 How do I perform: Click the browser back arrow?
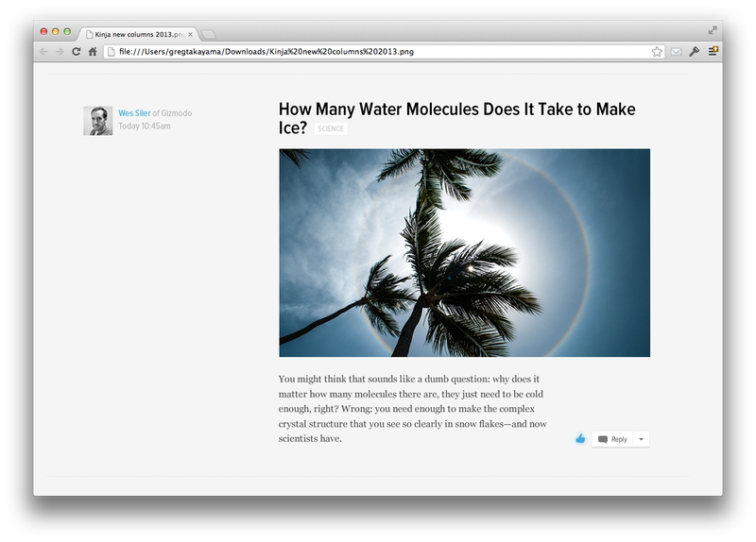[x=43, y=52]
